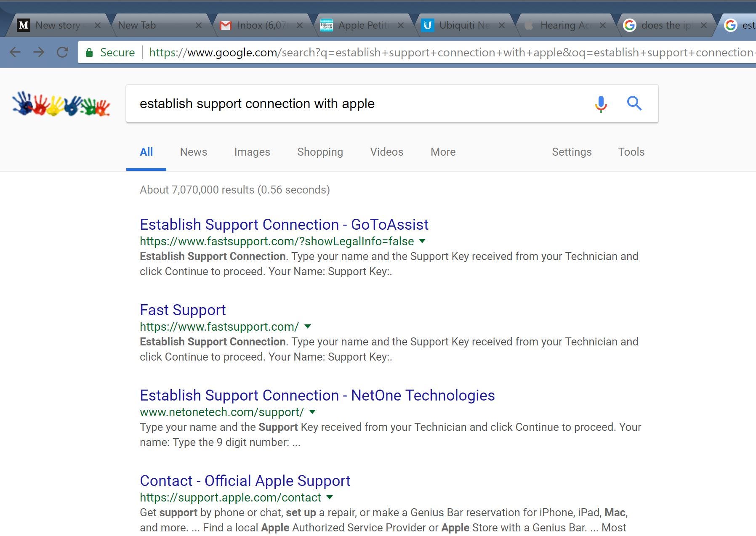This screenshot has height=536, width=756.
Task: Start voice search with the microphone icon
Action: pos(601,103)
